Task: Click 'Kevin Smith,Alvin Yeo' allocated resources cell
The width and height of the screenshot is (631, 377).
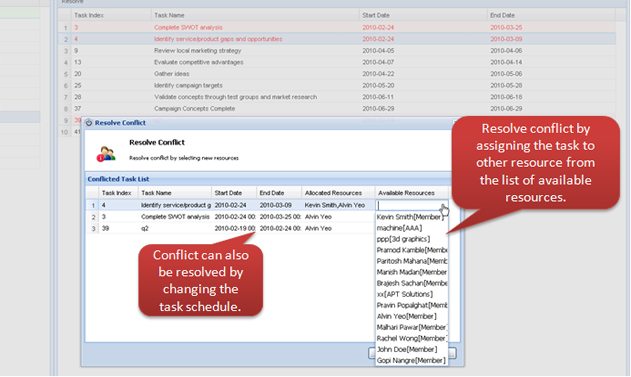Action: [x=335, y=206]
